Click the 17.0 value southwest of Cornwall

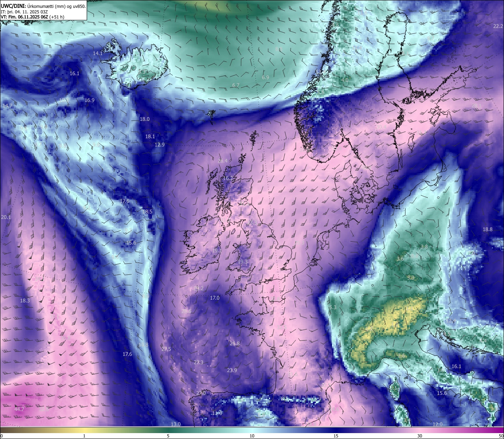point(215,298)
